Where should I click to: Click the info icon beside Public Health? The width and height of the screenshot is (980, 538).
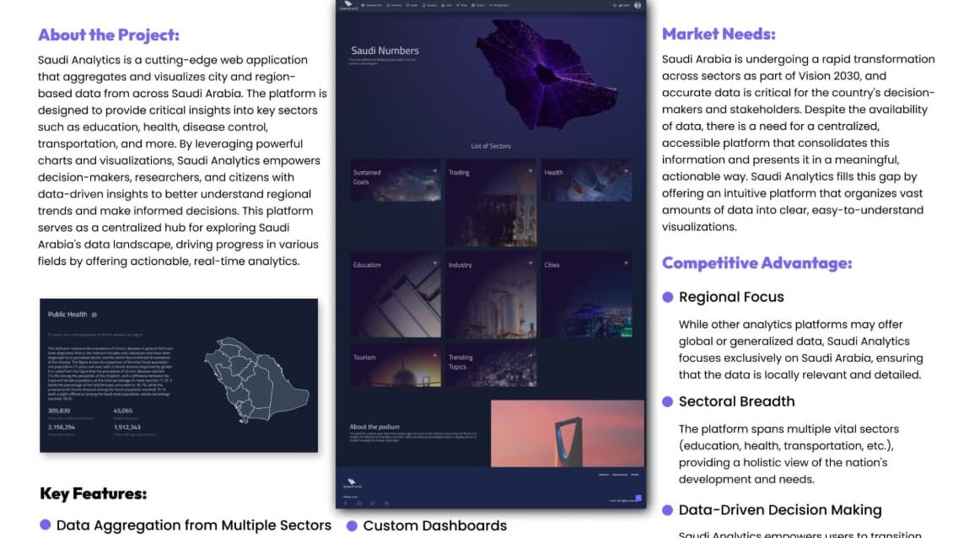[x=94, y=315]
